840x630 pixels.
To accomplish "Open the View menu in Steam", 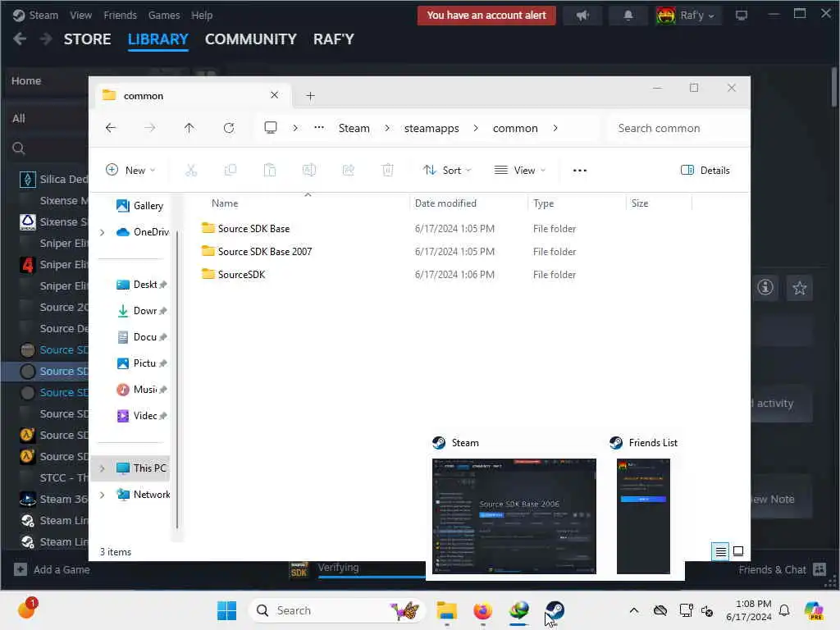I will pos(80,16).
